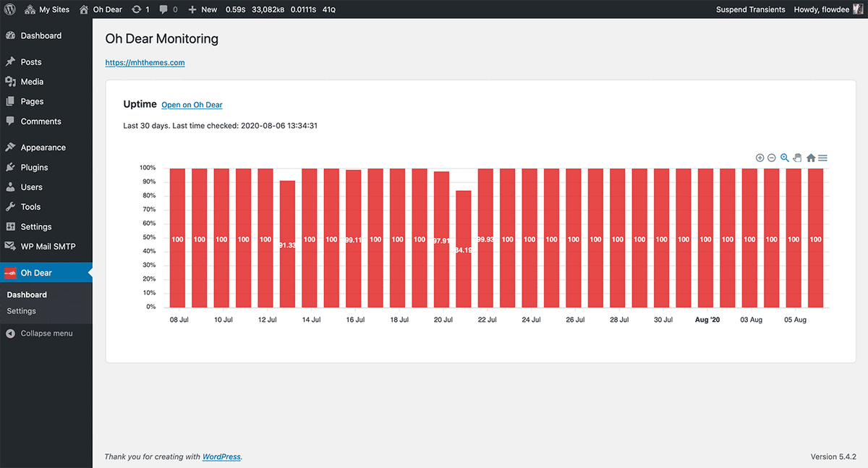Click the 99.11 uptime bar
The width and height of the screenshot is (868, 468).
click(x=353, y=239)
